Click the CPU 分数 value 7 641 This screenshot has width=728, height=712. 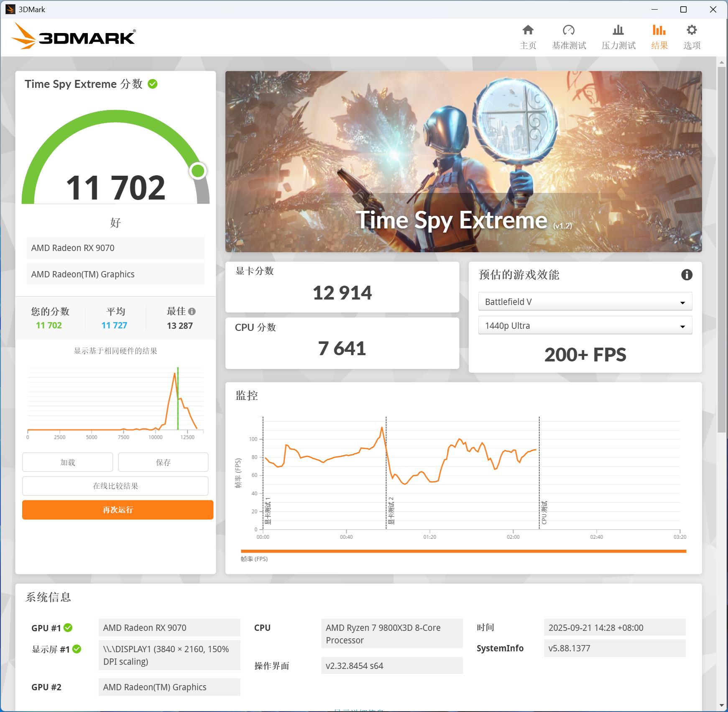tap(342, 348)
